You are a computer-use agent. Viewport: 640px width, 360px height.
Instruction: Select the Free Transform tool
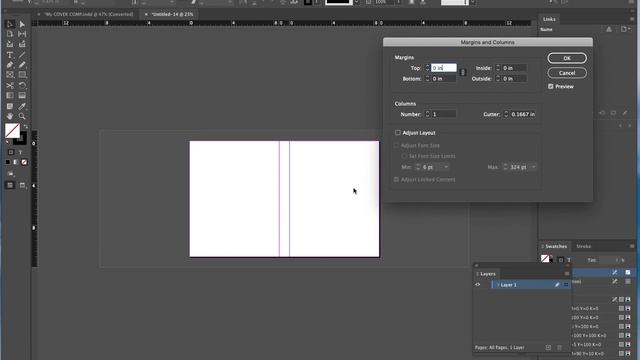[22, 85]
